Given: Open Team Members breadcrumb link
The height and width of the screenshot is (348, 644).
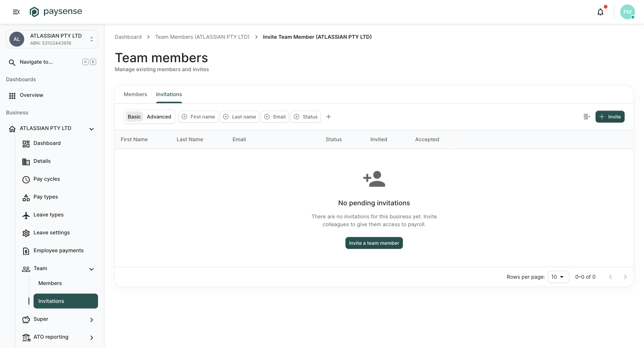Looking at the screenshot, I should coord(202,37).
